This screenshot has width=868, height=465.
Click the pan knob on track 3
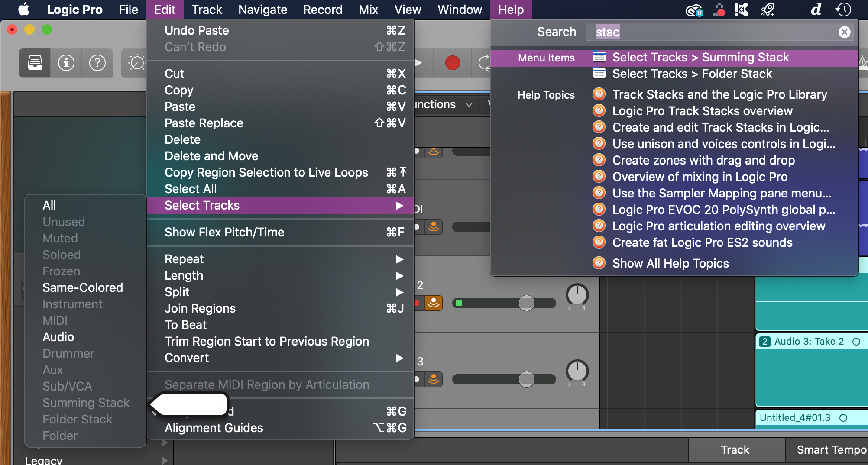click(x=577, y=371)
